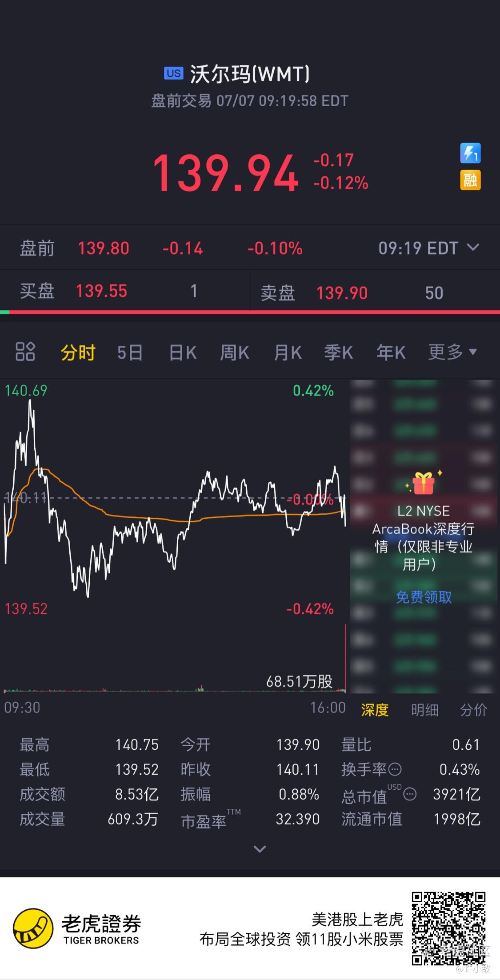
Task: Tap the stock title 沃尔玛(WMT)
Action: coord(250,74)
